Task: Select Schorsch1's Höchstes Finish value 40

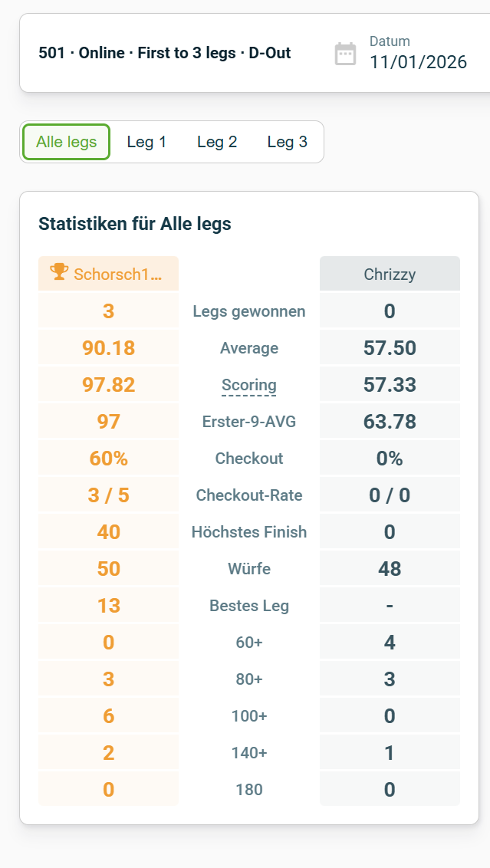Action: coord(107,531)
